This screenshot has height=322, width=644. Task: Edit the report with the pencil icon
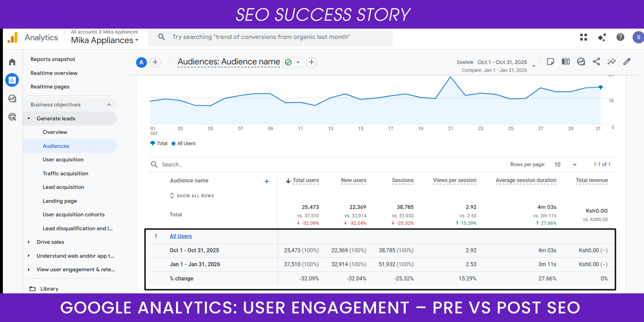point(627,62)
